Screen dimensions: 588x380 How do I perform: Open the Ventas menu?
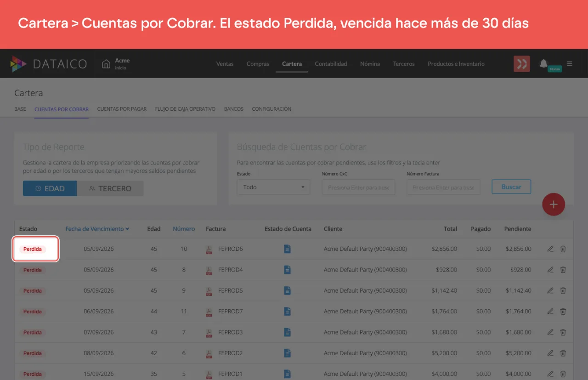225,64
